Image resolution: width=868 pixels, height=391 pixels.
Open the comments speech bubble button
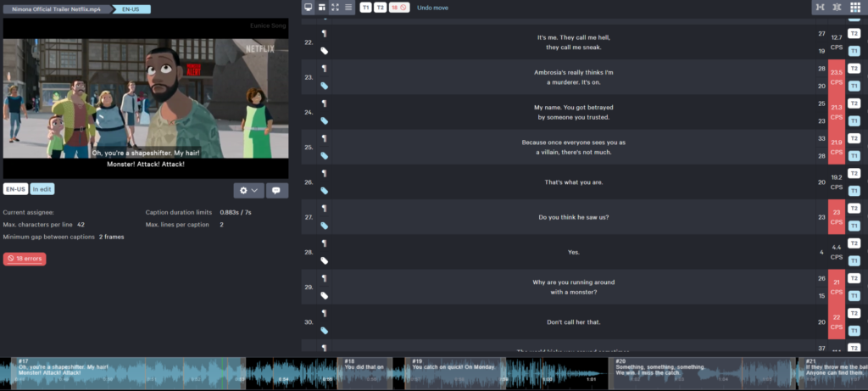pos(277,190)
